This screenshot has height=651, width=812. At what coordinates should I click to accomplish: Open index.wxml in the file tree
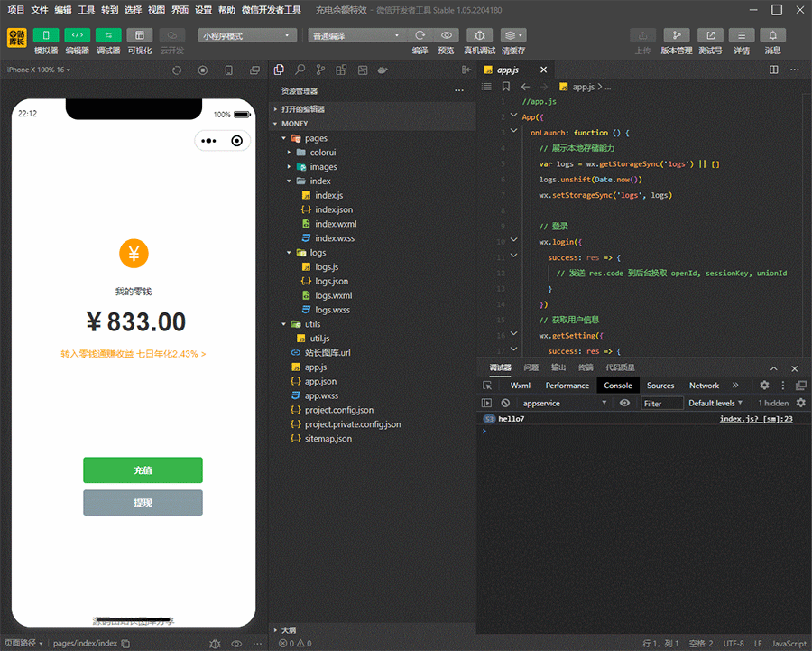[x=336, y=224]
